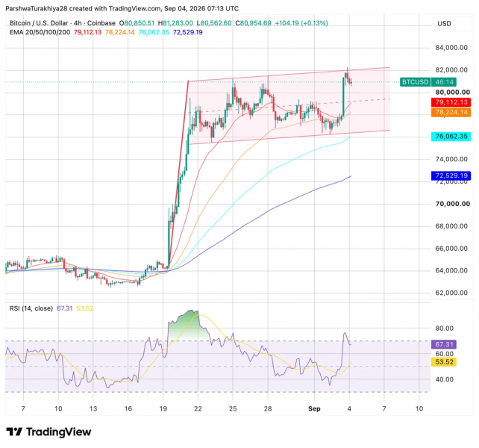Screen dimensions: 479x448
Task: Click the EMA 20 value 79,112.13 in legend
Action: (x=87, y=32)
